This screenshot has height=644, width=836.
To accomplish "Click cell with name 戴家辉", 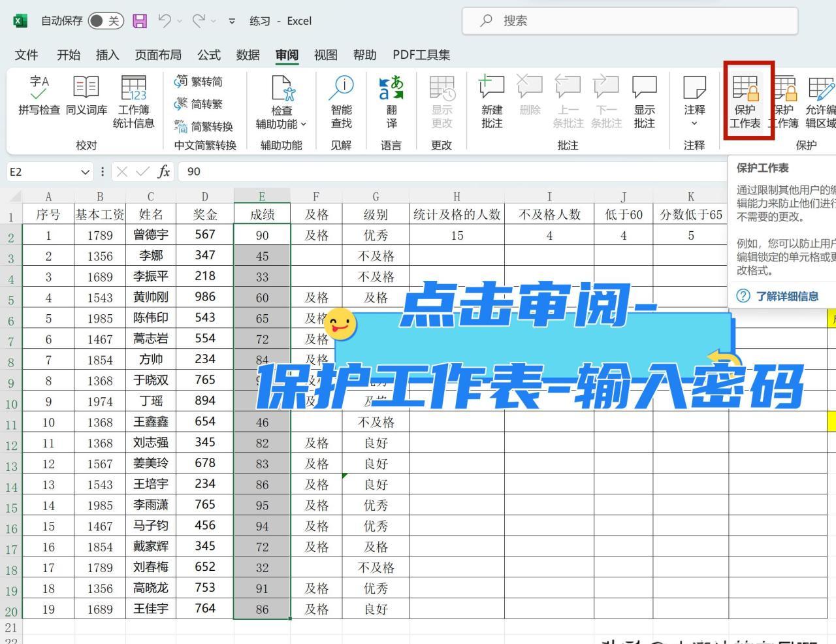I will coord(151,547).
